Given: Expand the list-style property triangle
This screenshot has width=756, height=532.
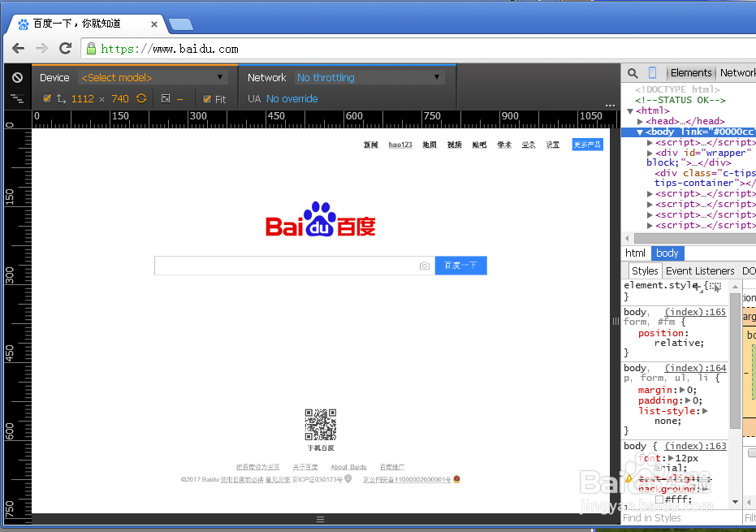Looking at the screenshot, I should tap(705, 411).
